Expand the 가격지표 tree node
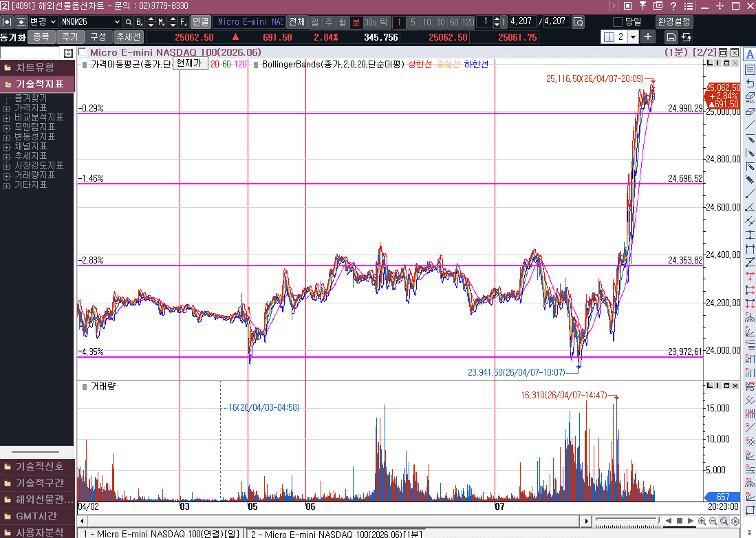Screen dimensions: 756x538 [7, 108]
